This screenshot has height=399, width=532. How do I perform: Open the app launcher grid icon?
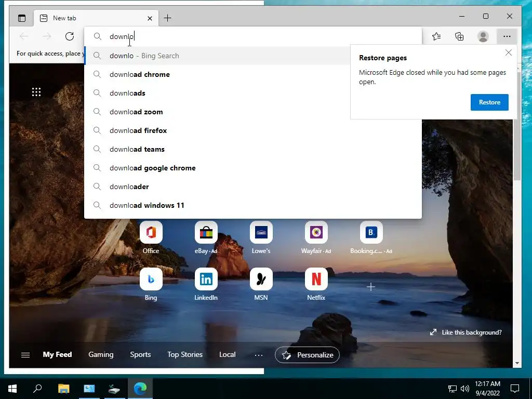[36, 92]
